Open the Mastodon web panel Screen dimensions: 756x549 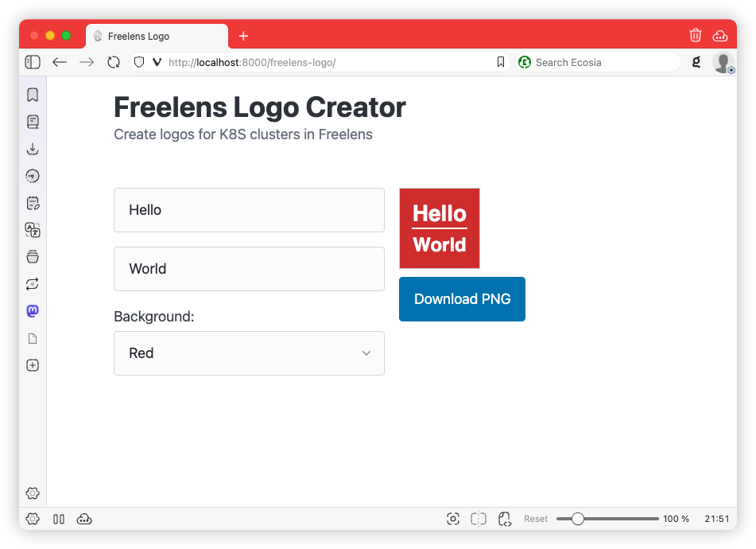pyautogui.click(x=33, y=310)
